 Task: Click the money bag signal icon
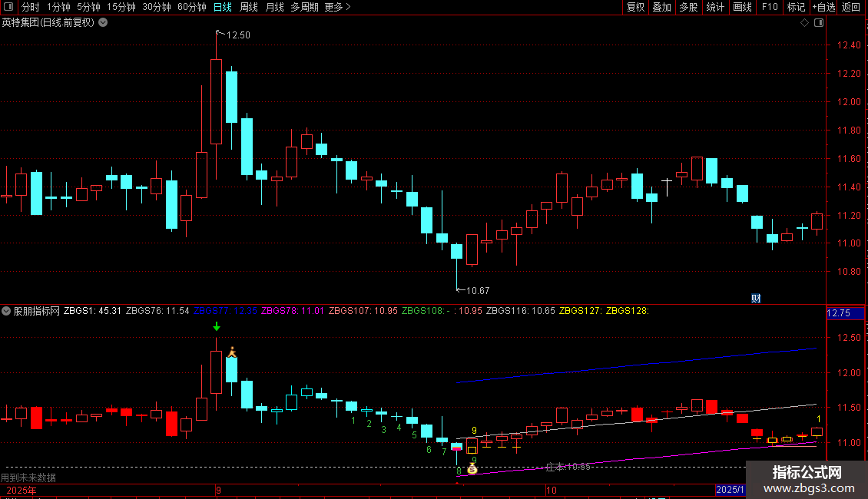(x=472, y=469)
